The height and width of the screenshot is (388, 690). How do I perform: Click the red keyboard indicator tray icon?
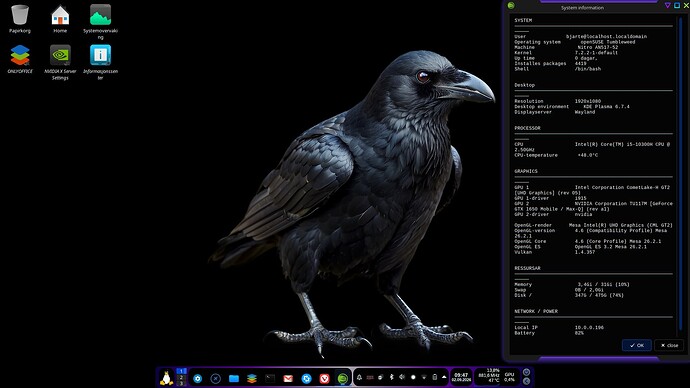370,377
